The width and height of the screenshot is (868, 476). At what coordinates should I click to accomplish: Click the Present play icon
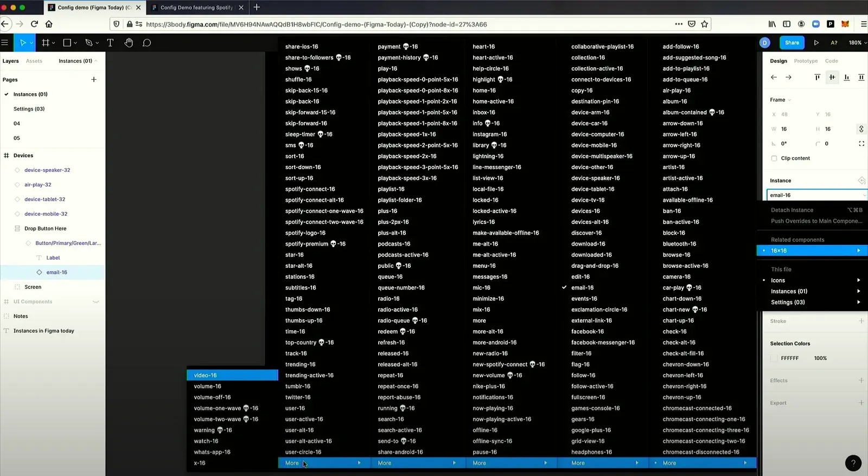click(x=816, y=43)
